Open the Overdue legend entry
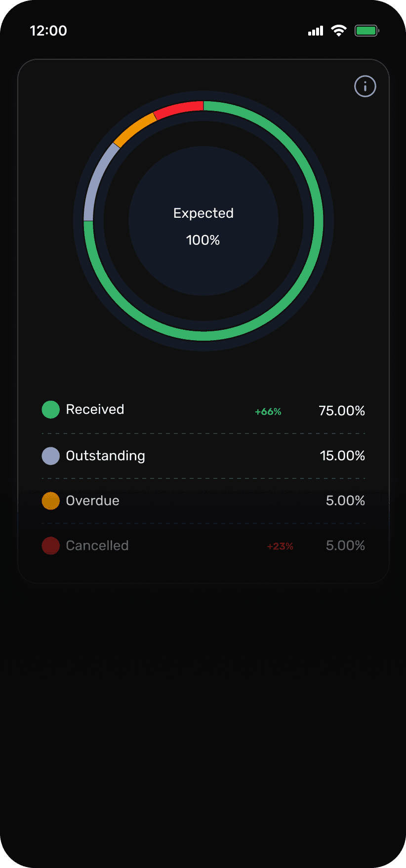The image size is (406, 868). click(93, 501)
